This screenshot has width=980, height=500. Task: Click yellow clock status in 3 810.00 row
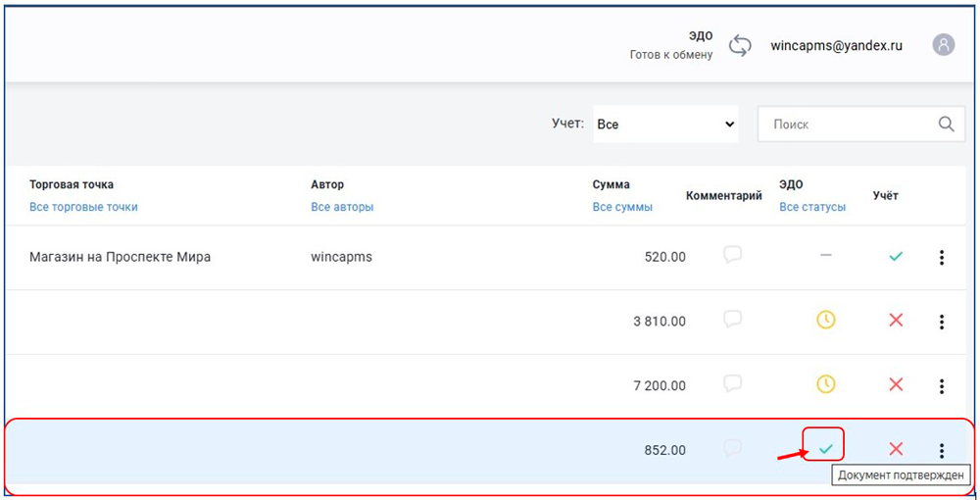pyautogui.click(x=826, y=320)
